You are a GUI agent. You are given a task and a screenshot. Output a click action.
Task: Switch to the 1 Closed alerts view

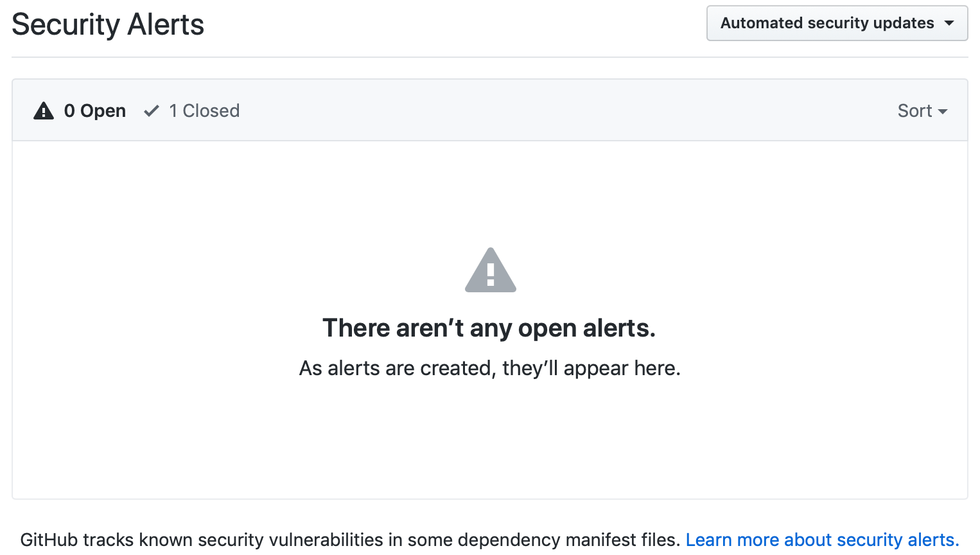click(204, 110)
